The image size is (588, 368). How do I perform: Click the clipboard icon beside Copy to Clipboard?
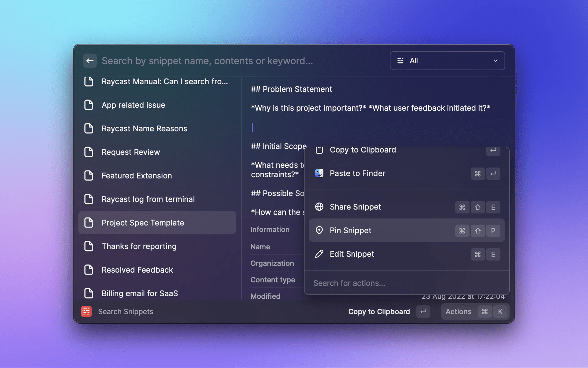coord(319,150)
